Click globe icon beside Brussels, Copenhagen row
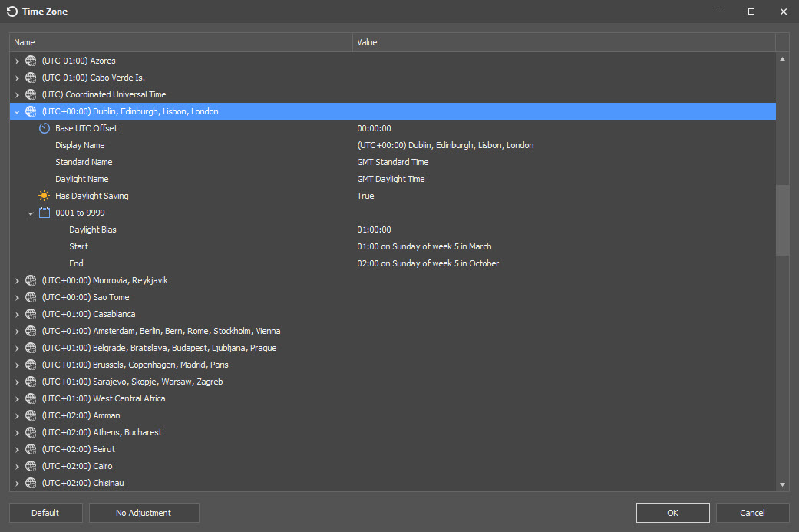The width and height of the screenshot is (799, 532). [x=31, y=365]
